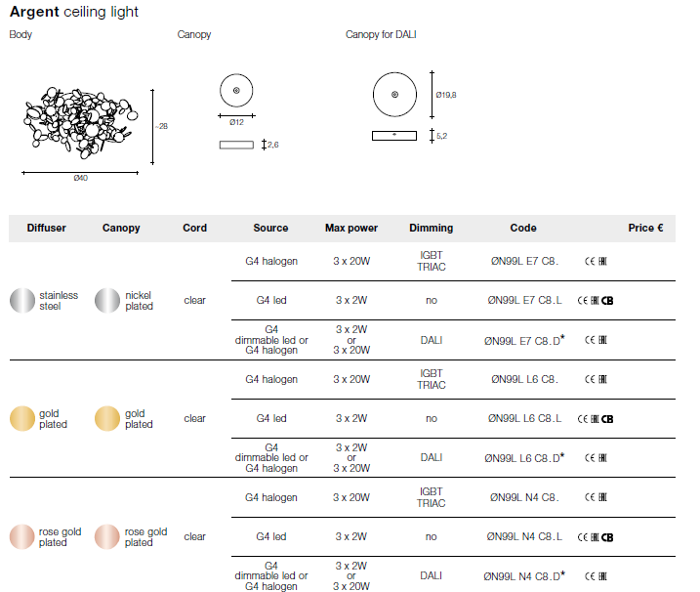Screen dimensions: 700x592
Task: Click the DALI canopy circle drawing
Action: (394, 95)
